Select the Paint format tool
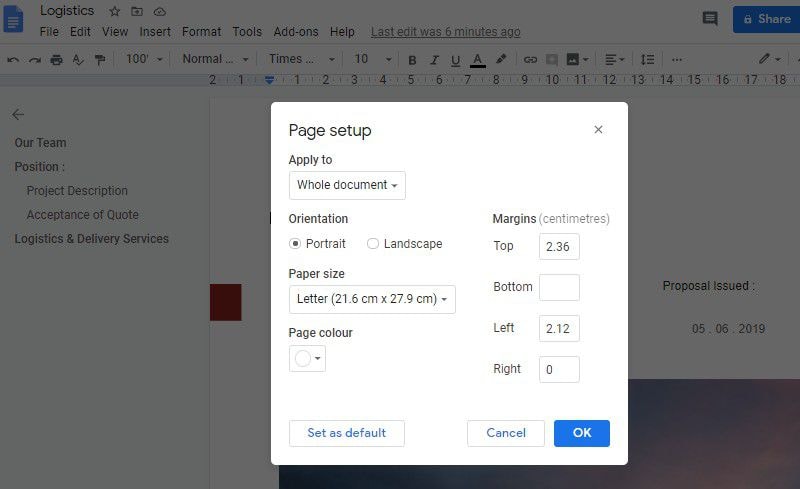Viewport: 800px width, 489px height. 100,60
